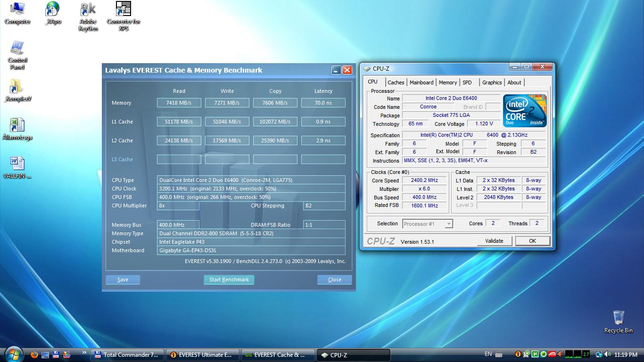Open the Computer desktop icon
The height and width of the screenshot is (362, 644).
(17, 13)
